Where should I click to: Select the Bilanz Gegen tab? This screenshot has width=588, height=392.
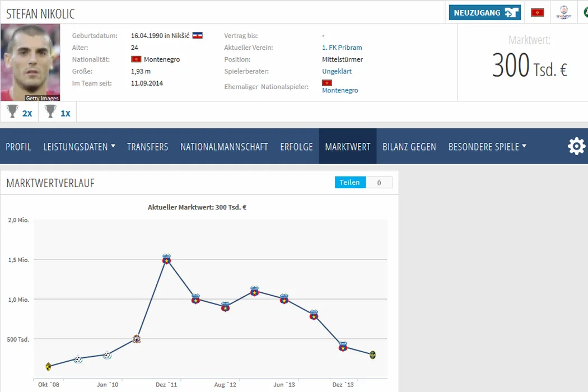coord(409,147)
